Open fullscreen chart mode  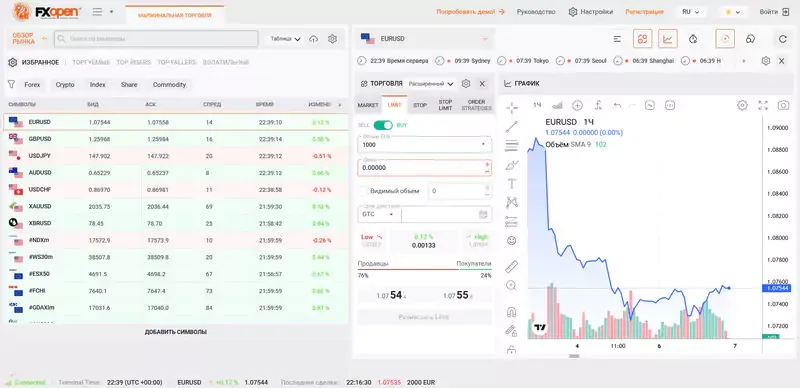point(763,105)
